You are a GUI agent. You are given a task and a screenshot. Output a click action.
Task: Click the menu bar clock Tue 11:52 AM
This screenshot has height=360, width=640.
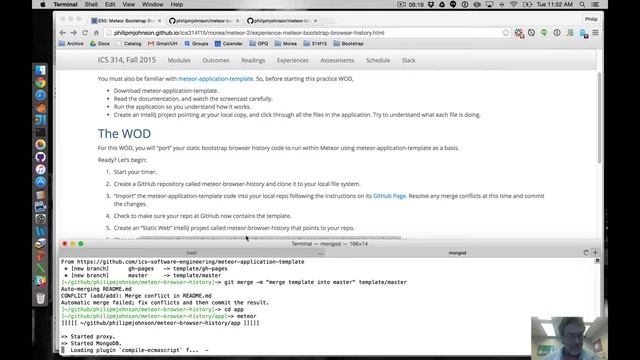554,4
